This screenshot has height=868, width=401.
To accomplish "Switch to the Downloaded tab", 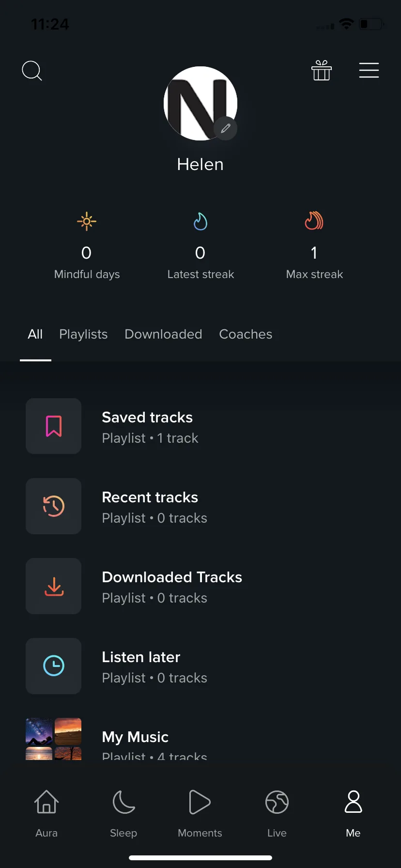I will (163, 334).
